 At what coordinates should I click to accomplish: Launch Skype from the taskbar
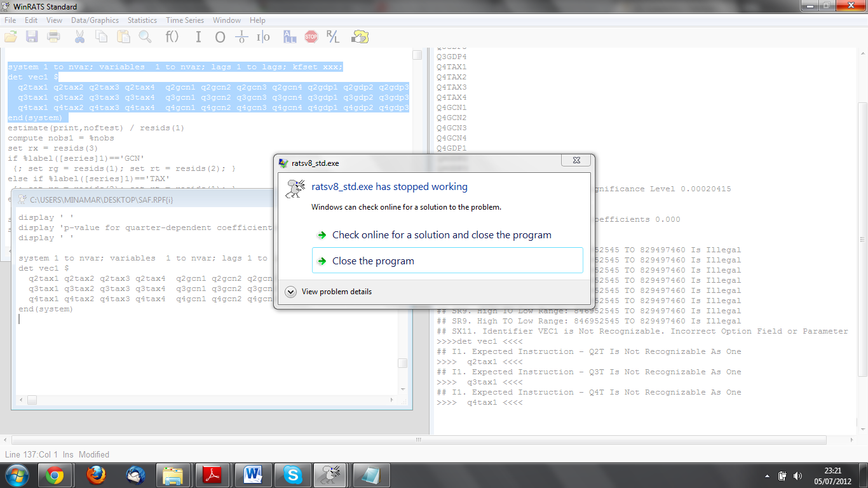click(x=292, y=475)
